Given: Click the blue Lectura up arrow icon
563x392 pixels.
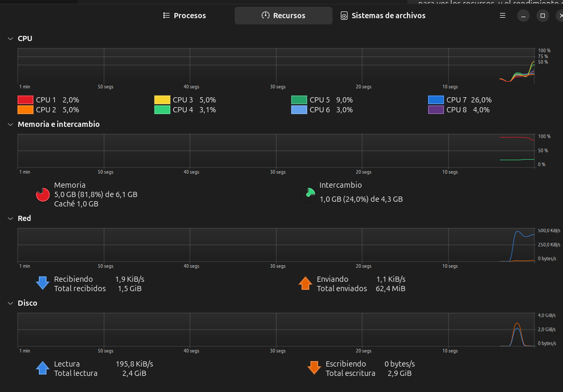Looking at the screenshot, I should pyautogui.click(x=42, y=368).
